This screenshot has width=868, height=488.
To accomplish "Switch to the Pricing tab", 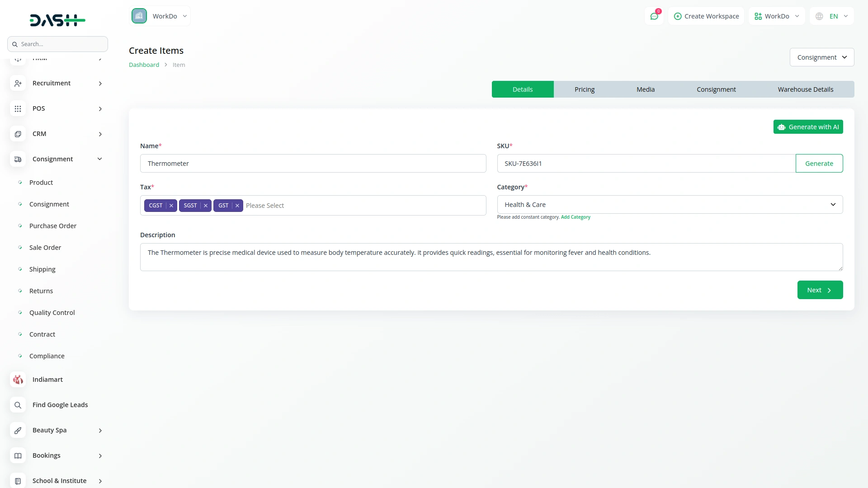I will point(585,89).
